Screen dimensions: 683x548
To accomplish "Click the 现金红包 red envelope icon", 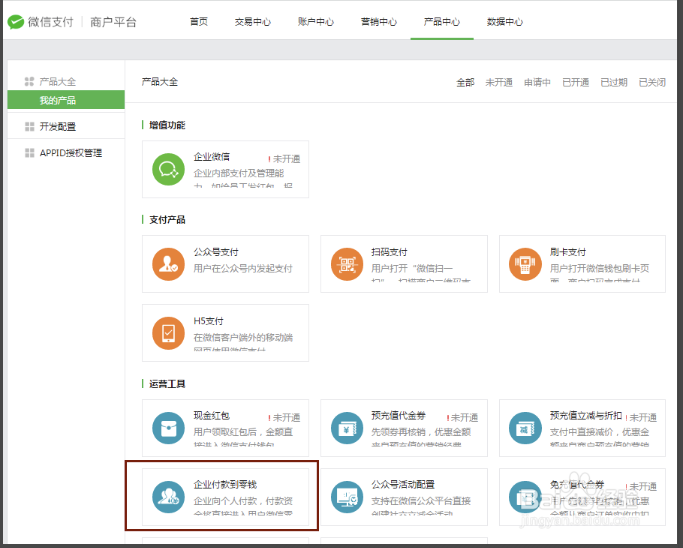I will [x=169, y=427].
